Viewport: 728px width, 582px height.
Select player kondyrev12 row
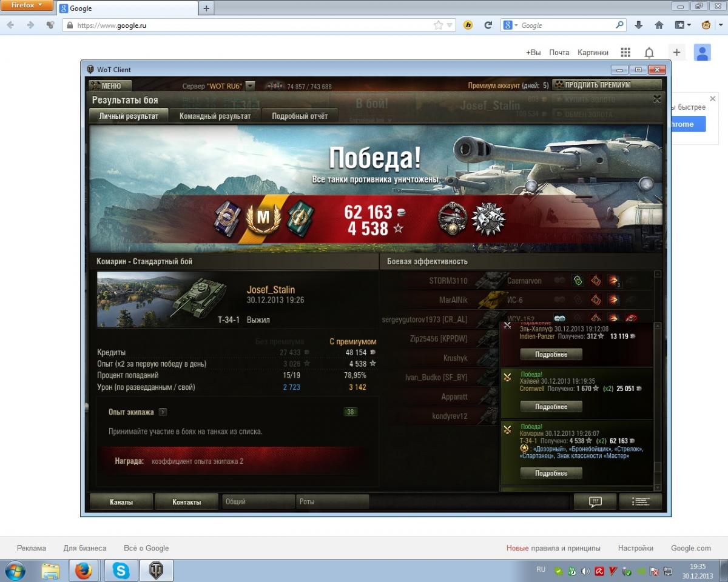[440, 416]
